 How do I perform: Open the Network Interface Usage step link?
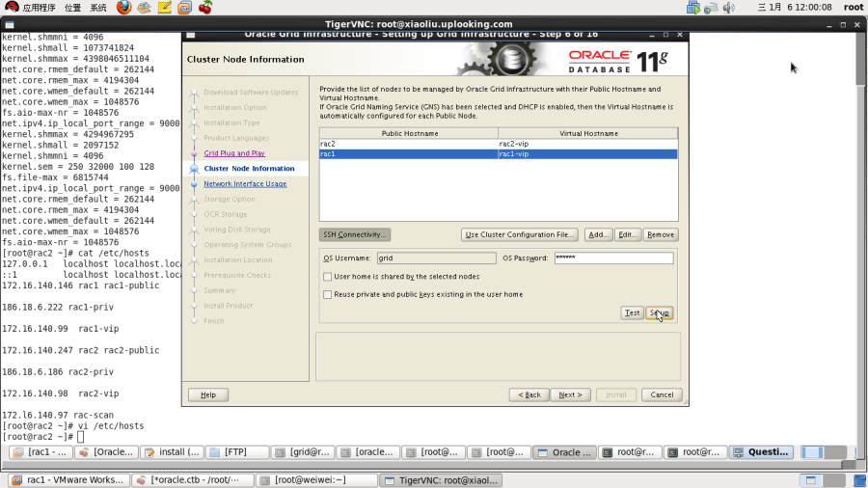[245, 183]
